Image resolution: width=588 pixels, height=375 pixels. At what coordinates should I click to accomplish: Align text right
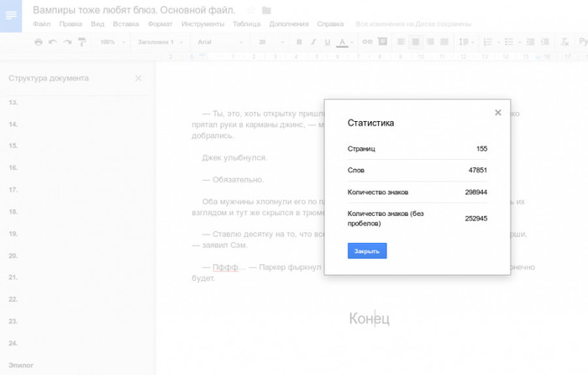click(430, 42)
